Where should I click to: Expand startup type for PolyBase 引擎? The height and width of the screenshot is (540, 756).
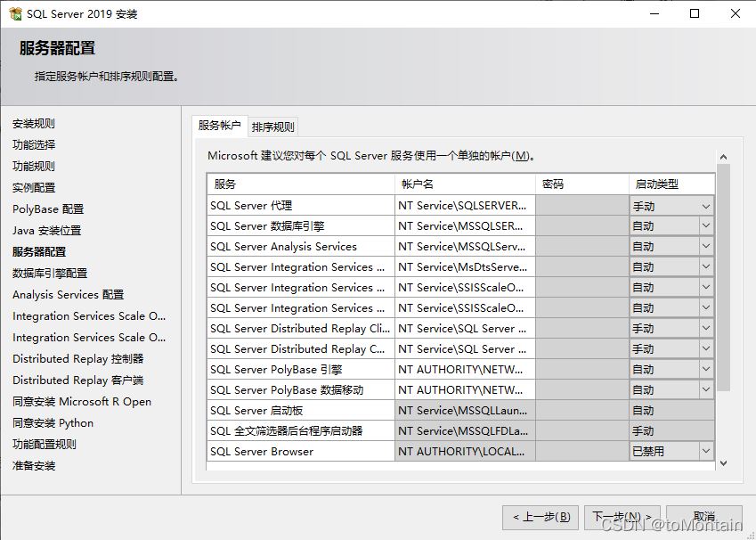(706, 370)
